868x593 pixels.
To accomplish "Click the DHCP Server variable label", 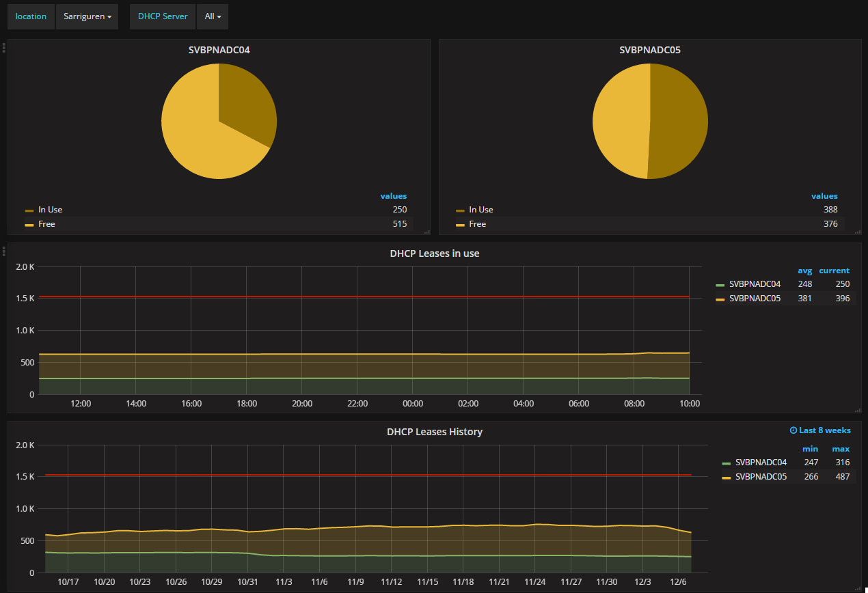I will (x=163, y=16).
